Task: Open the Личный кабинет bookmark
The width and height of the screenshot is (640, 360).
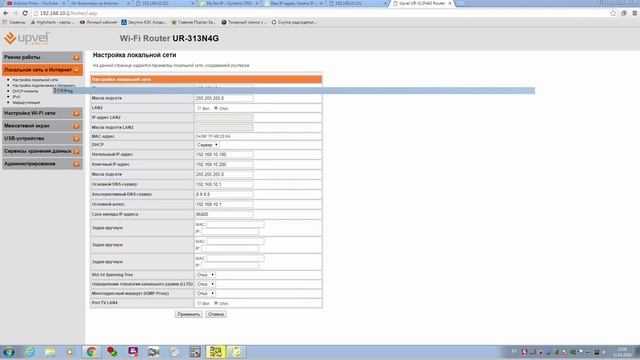Action: pyautogui.click(x=98, y=22)
